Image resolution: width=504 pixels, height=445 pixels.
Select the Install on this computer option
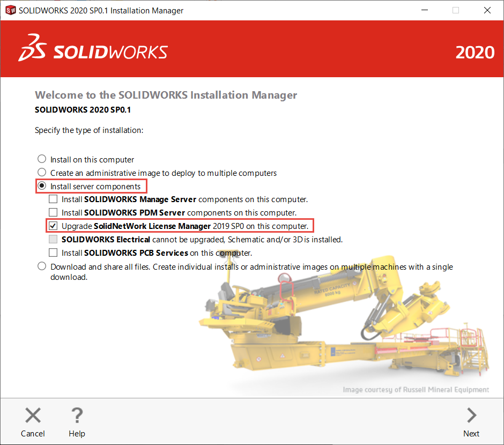click(42, 159)
